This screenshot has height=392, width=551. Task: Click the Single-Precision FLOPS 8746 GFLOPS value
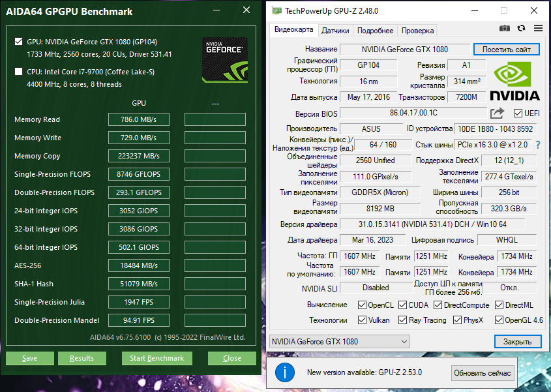(138, 174)
